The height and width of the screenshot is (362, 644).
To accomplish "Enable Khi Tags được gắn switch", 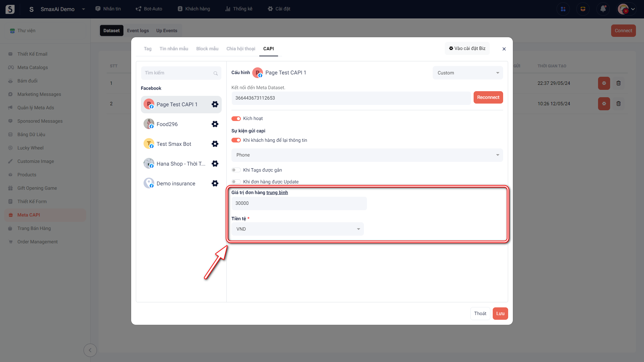I will tap(236, 170).
